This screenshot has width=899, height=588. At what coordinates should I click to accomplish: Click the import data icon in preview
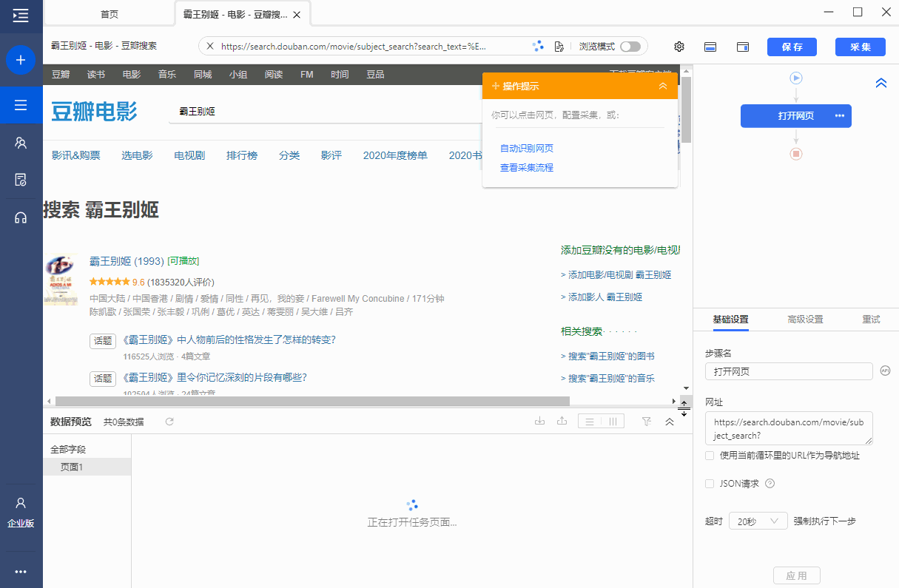540,422
